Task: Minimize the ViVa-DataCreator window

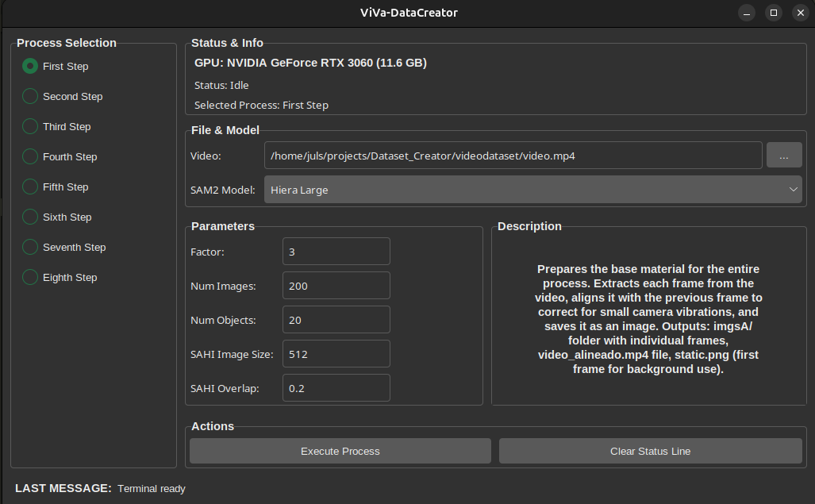Action: 745,13
